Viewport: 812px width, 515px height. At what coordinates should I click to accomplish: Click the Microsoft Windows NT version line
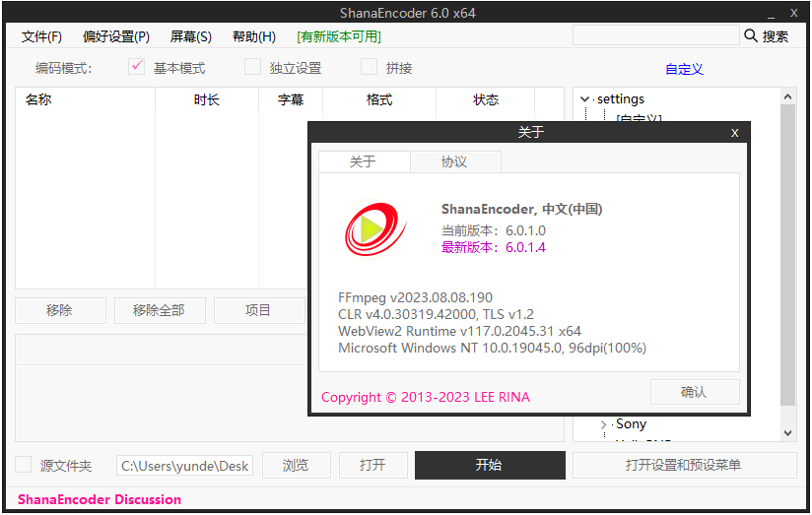click(x=492, y=348)
